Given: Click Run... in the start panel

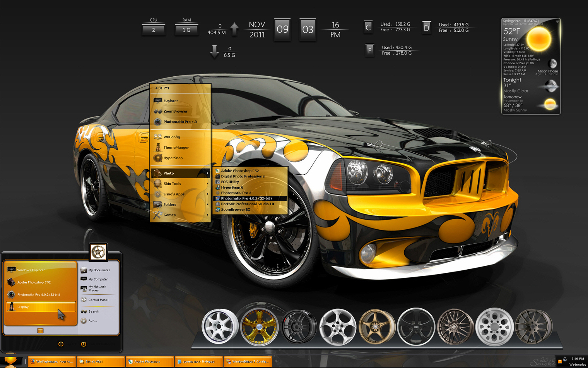Looking at the screenshot, I should (x=92, y=320).
